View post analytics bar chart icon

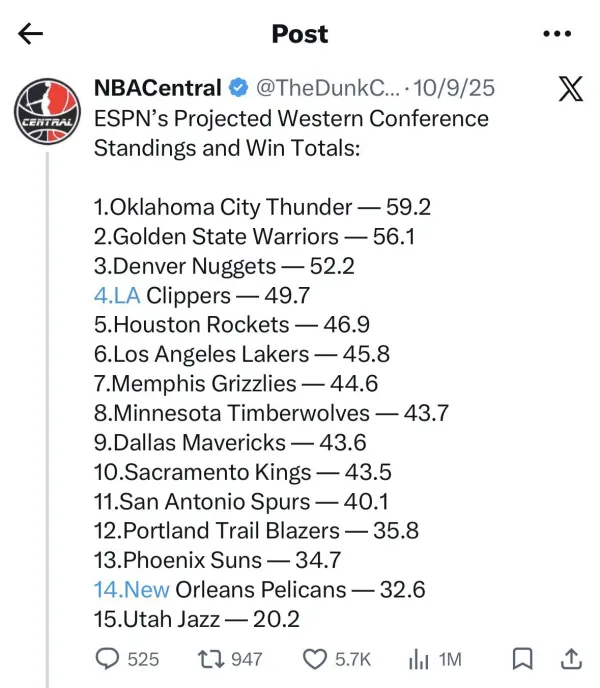[x=418, y=659]
